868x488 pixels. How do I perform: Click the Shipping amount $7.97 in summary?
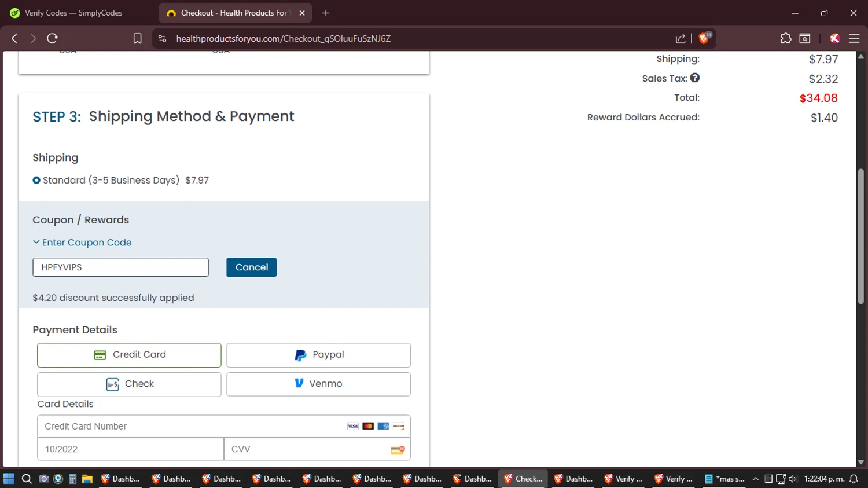pos(823,59)
